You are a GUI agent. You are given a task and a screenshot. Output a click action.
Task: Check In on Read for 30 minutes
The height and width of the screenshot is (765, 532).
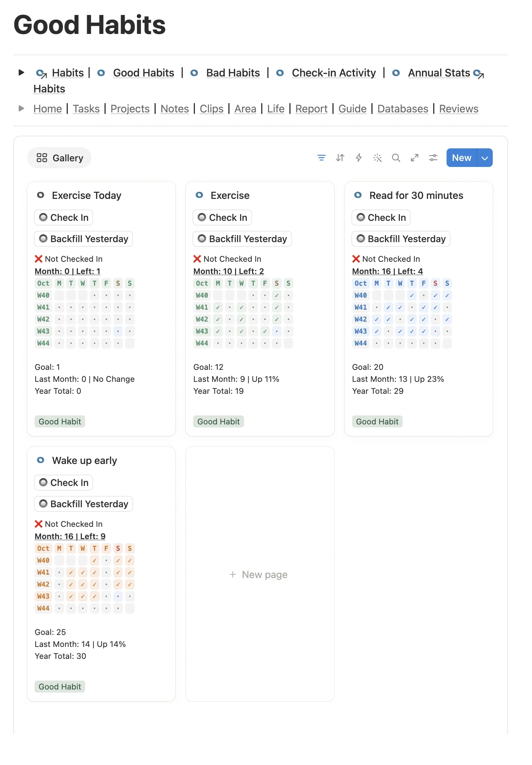point(381,217)
